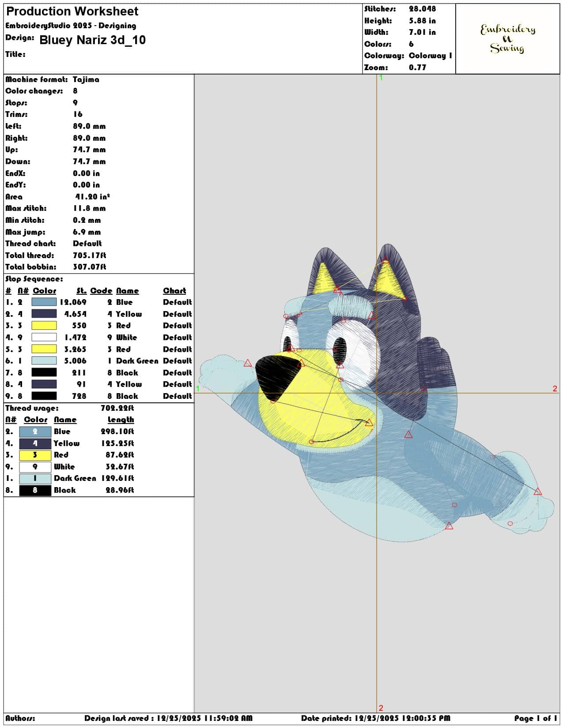Select the Color changes label
Image resolution: width=563 pixels, height=728 pixels.
tap(34, 91)
